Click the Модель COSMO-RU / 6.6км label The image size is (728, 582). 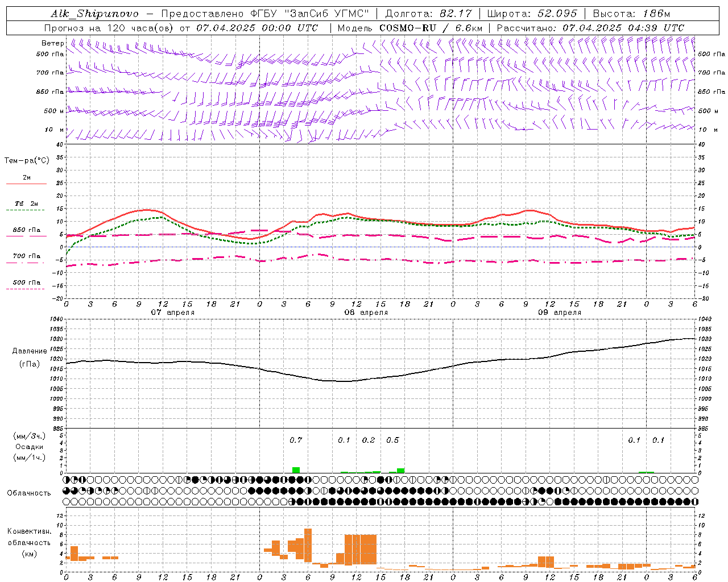coord(410,28)
